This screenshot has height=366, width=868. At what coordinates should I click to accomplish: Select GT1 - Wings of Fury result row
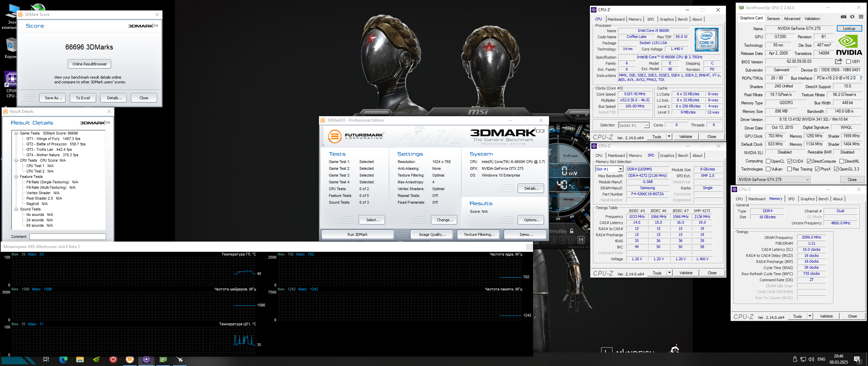click(x=53, y=139)
